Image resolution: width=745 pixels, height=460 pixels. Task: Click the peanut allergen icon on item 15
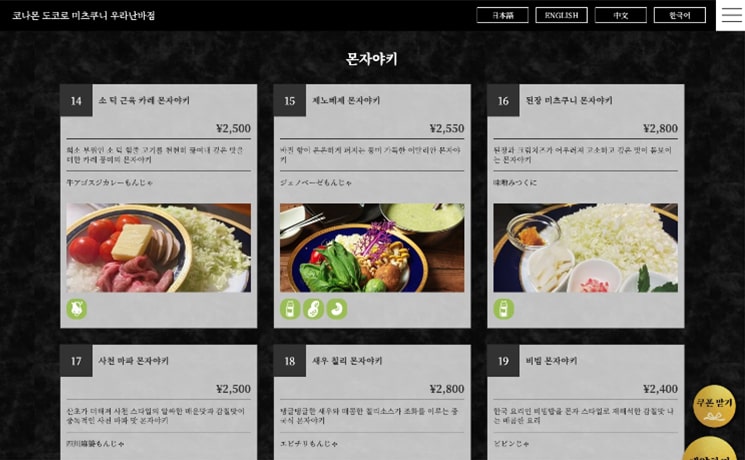coord(314,309)
